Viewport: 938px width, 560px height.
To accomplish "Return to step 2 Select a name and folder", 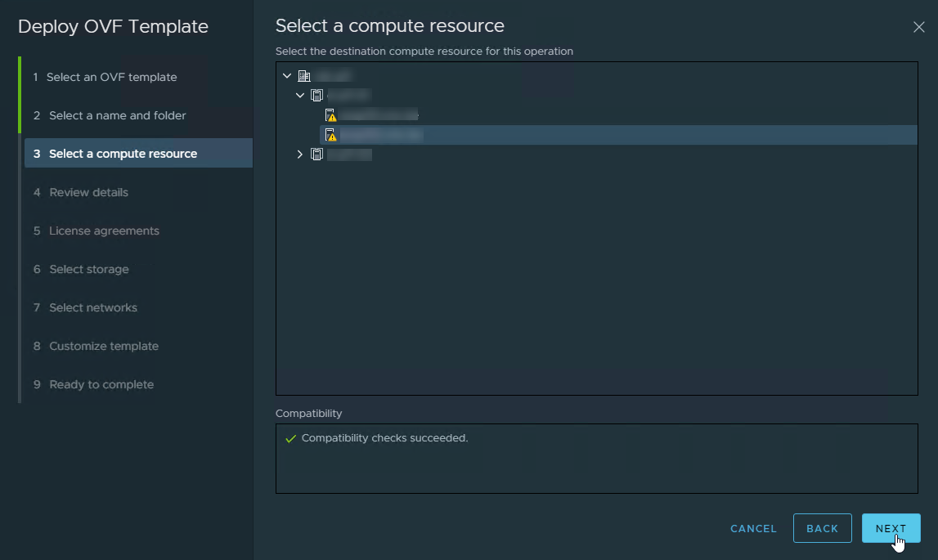I will (x=117, y=115).
